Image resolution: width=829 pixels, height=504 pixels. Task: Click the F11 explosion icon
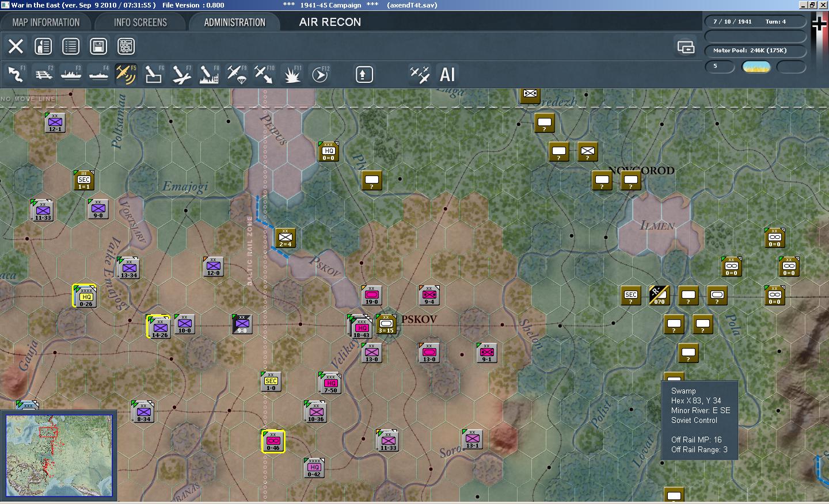292,74
